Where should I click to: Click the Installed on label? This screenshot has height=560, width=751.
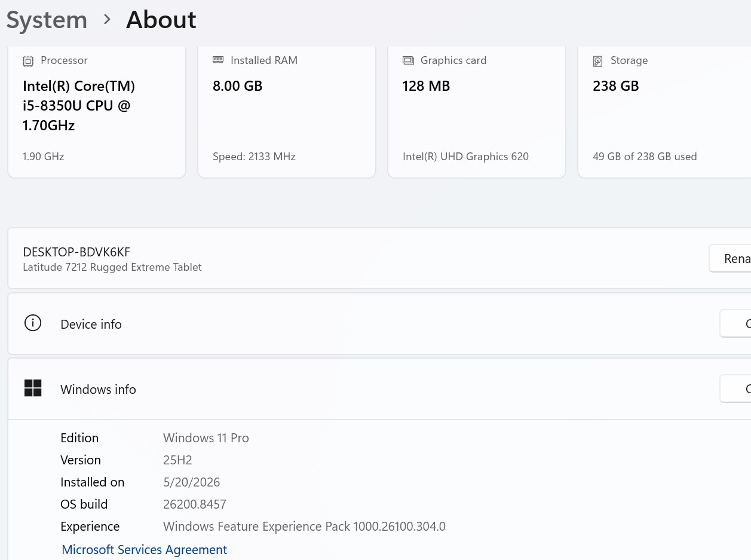pyautogui.click(x=93, y=482)
